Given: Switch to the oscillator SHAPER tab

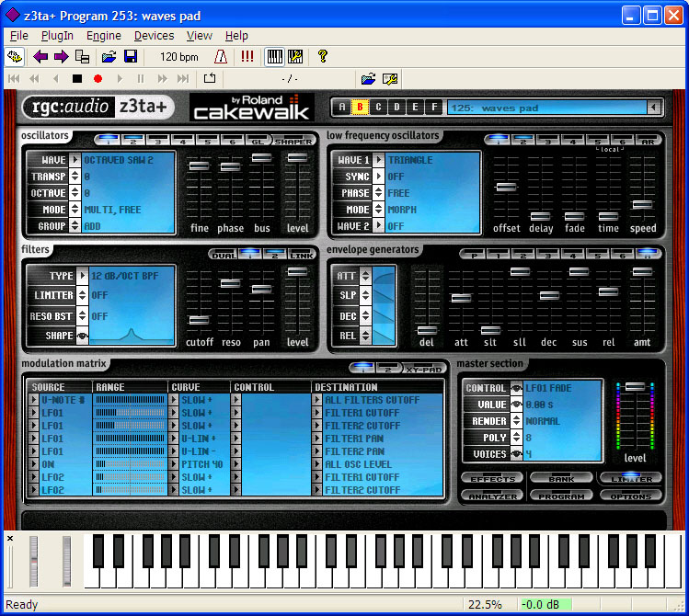Looking at the screenshot, I should [x=293, y=141].
